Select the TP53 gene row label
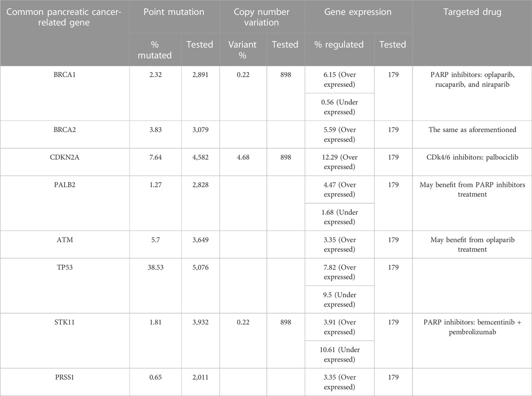The height and width of the screenshot is (396, 532). (65, 268)
